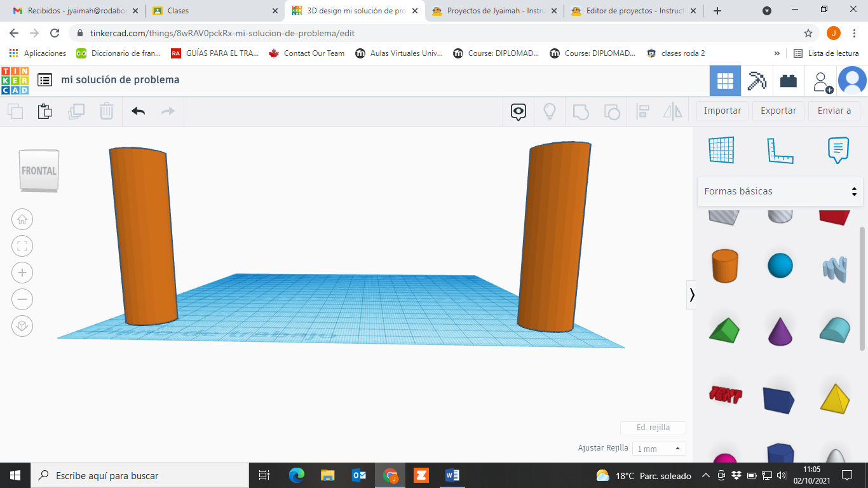Click the Mirror flip icon
The height and width of the screenshot is (488, 868).
(x=672, y=112)
